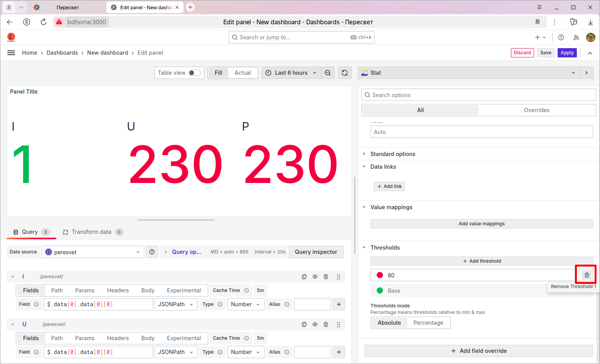Switch to Overrides options
The width and height of the screenshot is (600, 364).
point(536,110)
